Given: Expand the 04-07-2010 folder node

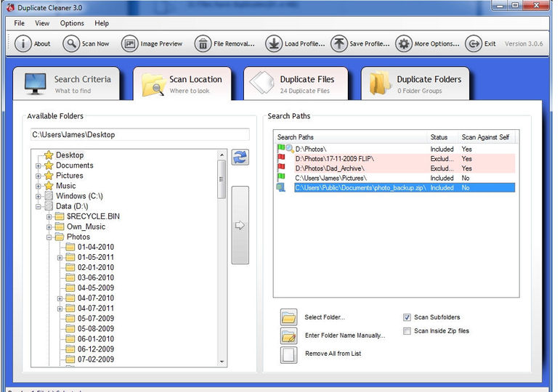Looking at the screenshot, I should point(60,298).
